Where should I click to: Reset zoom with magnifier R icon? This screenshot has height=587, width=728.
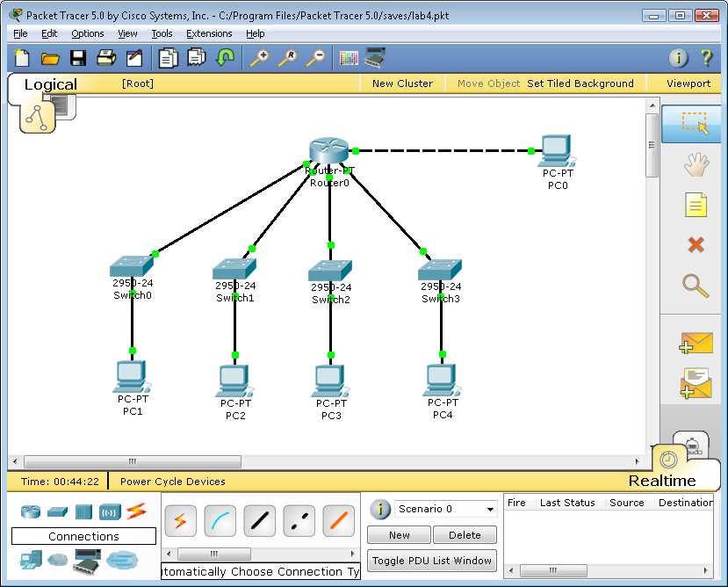pos(288,58)
